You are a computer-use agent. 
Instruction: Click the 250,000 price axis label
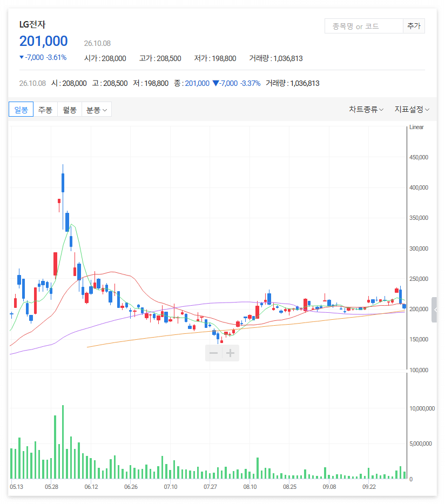click(419, 279)
